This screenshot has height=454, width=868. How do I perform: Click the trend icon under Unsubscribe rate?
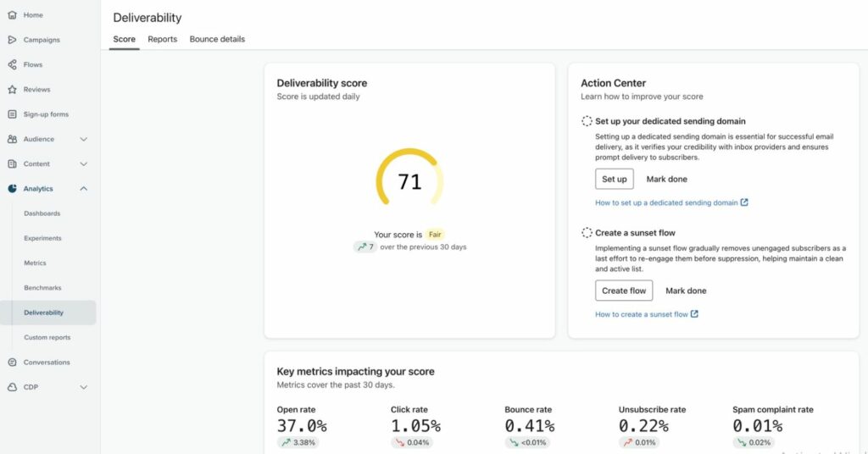(628, 442)
